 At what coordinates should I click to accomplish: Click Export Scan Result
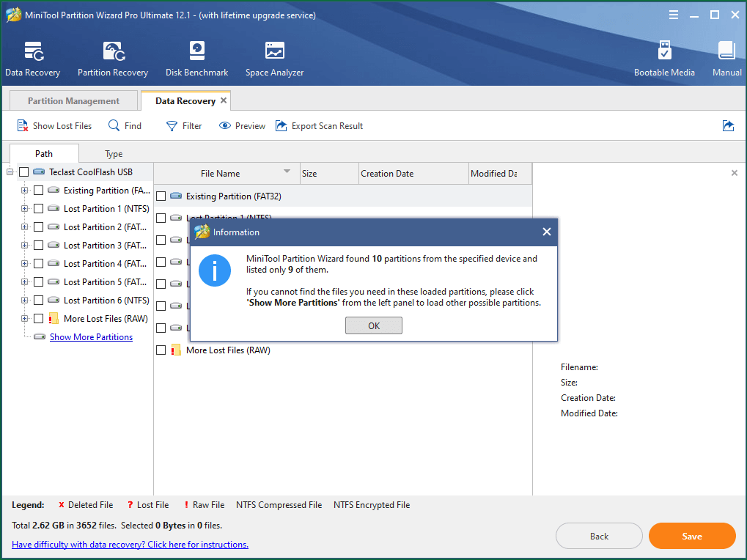(x=319, y=126)
